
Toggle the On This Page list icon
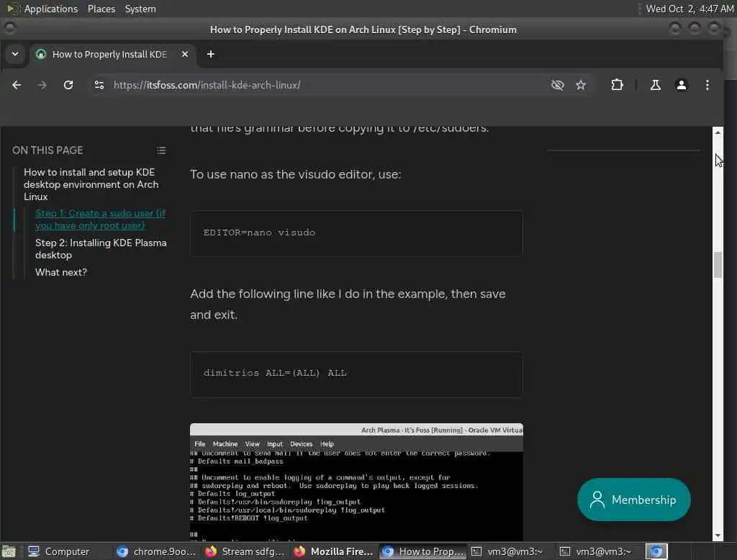coord(161,150)
